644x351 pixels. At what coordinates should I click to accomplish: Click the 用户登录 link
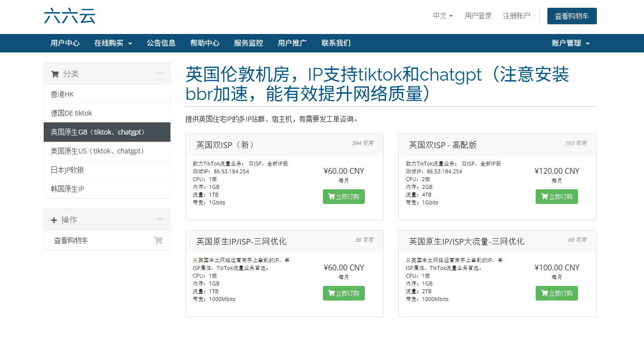[478, 16]
